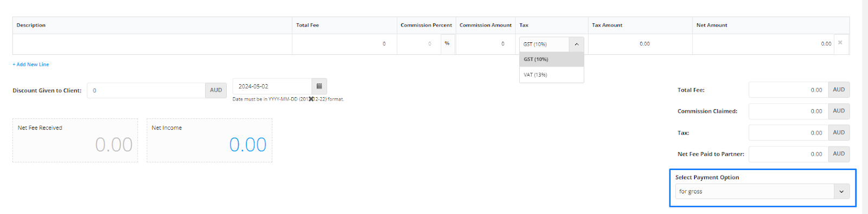Edit the Commission Amount cell
The height and width of the screenshot is (214, 868).
click(x=486, y=44)
